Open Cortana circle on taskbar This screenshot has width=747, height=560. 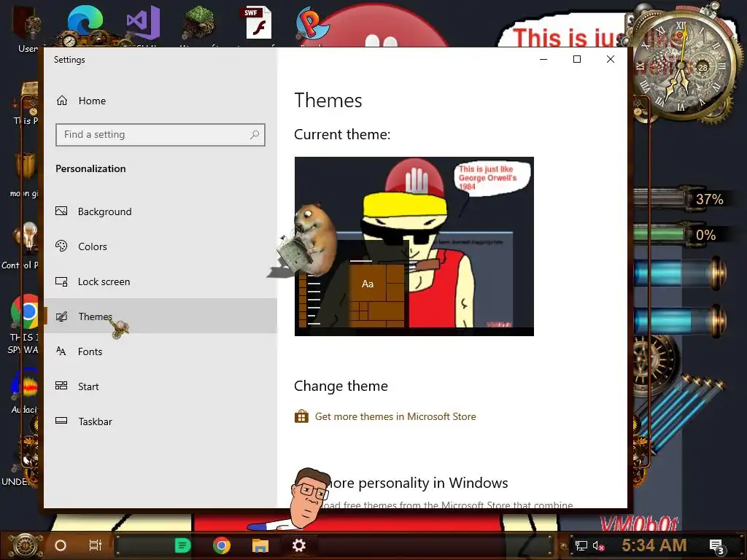[x=60, y=545]
